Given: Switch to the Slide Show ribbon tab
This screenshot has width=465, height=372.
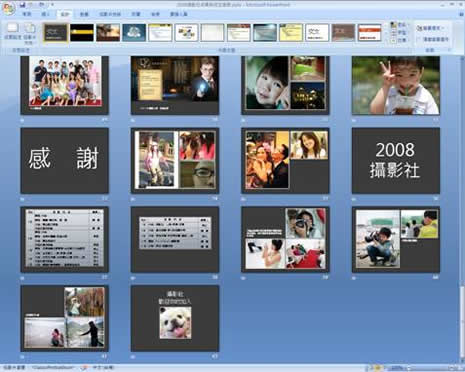Looking at the screenshot, I should click(110, 14).
